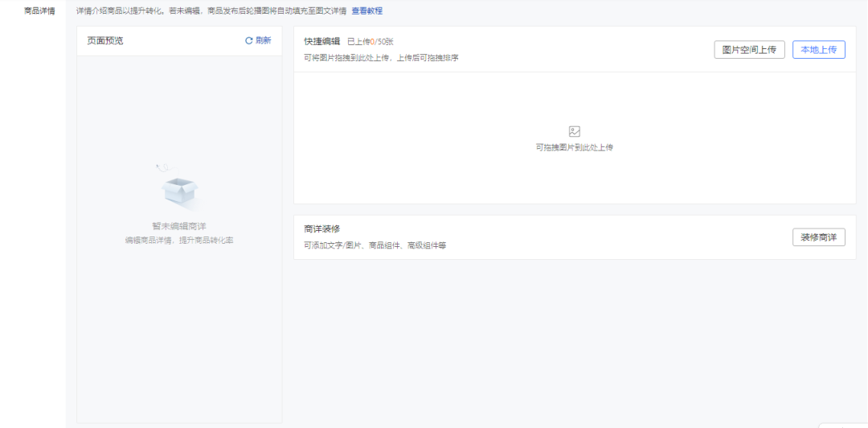This screenshot has height=428, width=868.
Task: Click the 可将图片拖拽到此处上传 hint under 快捷编辑
Action: (x=381, y=58)
